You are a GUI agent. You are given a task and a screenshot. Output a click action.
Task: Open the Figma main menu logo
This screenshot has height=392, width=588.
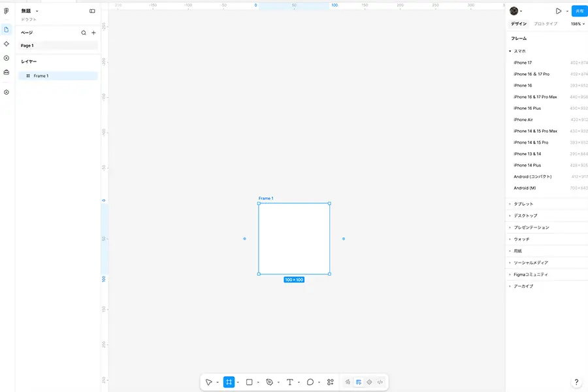point(7,11)
